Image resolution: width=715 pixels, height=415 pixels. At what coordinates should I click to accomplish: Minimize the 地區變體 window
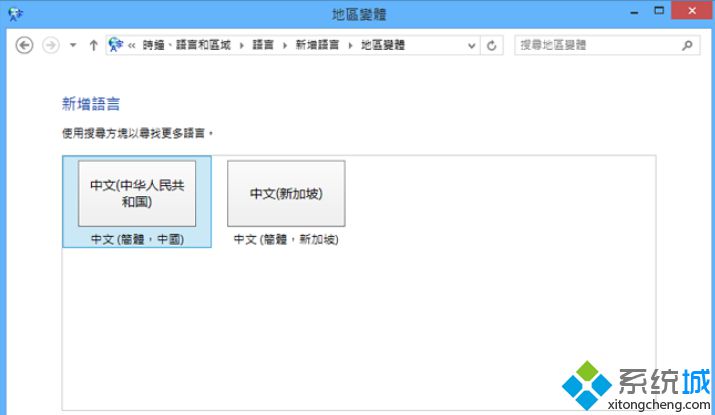[x=634, y=12]
